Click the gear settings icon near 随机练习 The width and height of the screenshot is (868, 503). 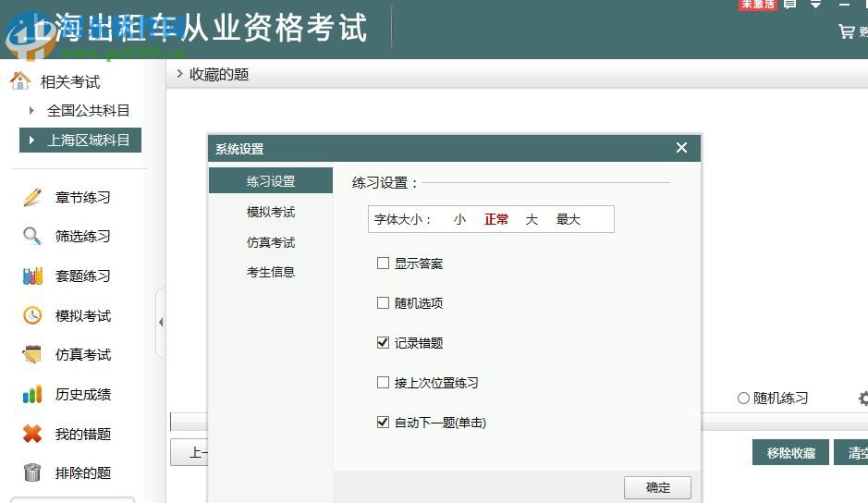click(x=863, y=398)
